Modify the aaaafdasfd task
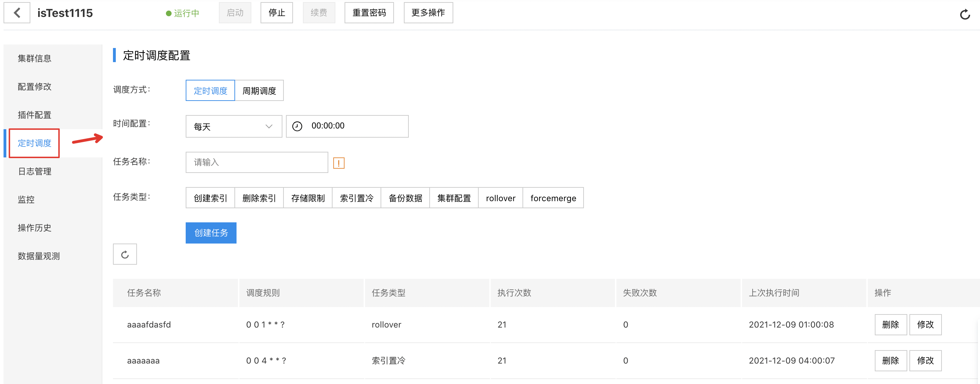 point(925,324)
